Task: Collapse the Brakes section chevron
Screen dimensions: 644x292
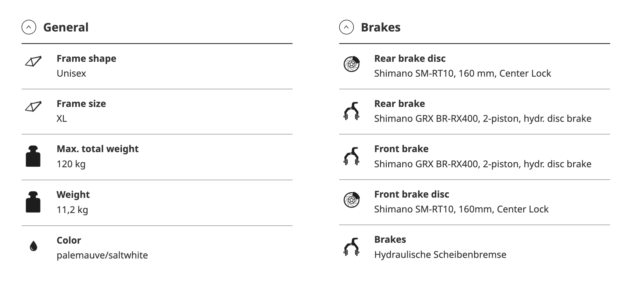Action: click(346, 27)
